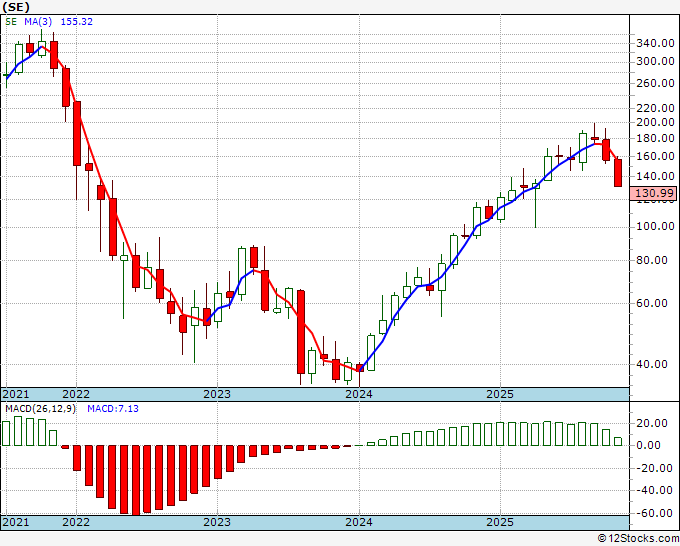Click 2023 on the MACD timeline
The height and width of the screenshot is (546, 680).
217,522
